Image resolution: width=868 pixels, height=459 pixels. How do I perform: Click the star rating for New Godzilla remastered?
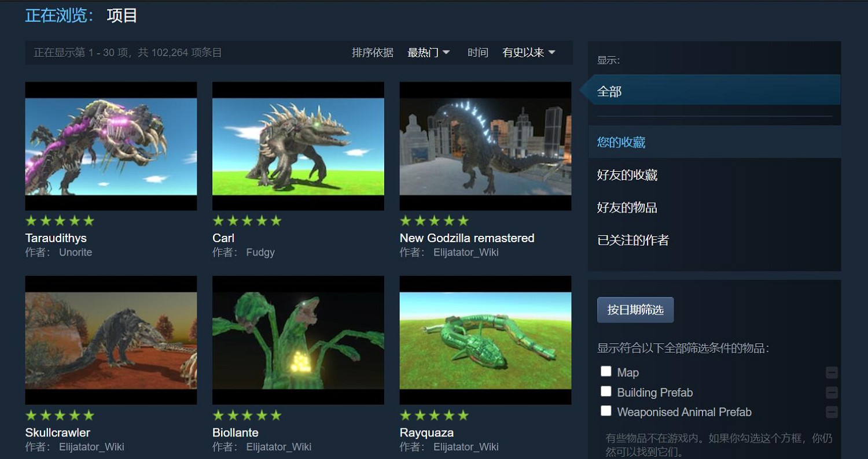433,220
